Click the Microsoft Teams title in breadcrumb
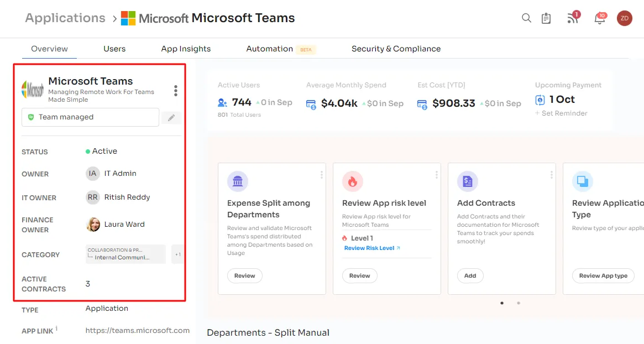This screenshot has width=644, height=344. pyautogui.click(x=243, y=18)
